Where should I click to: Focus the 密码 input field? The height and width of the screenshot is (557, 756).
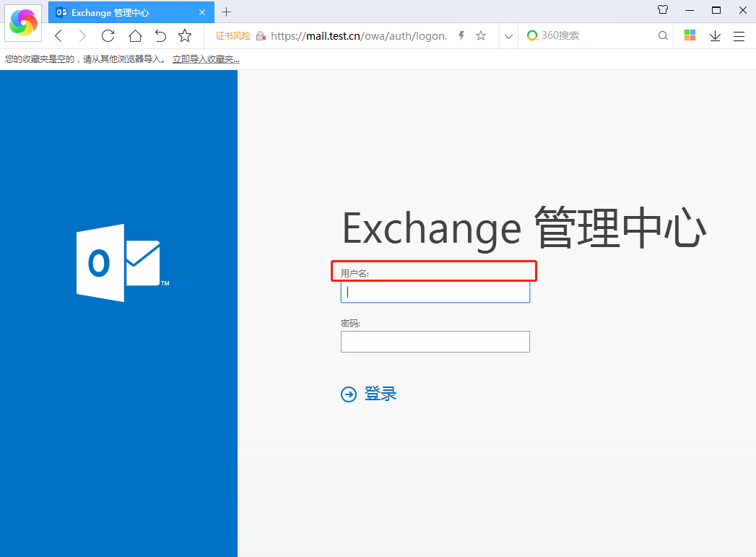click(x=435, y=342)
